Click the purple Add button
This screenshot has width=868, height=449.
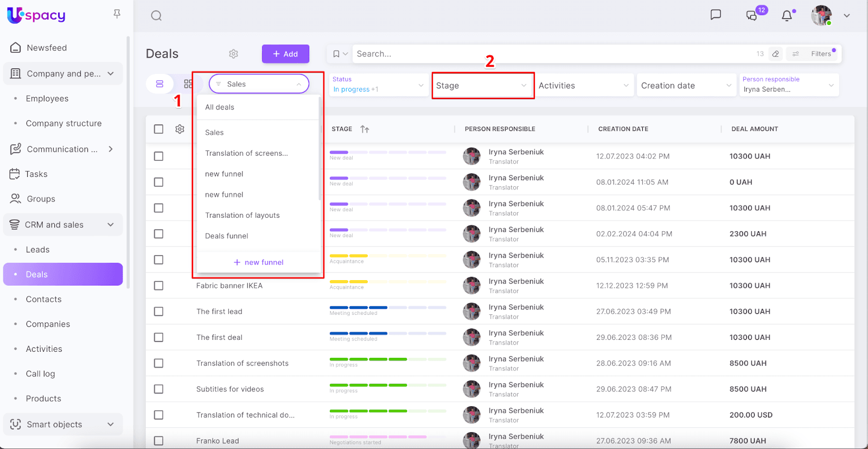[x=285, y=54]
